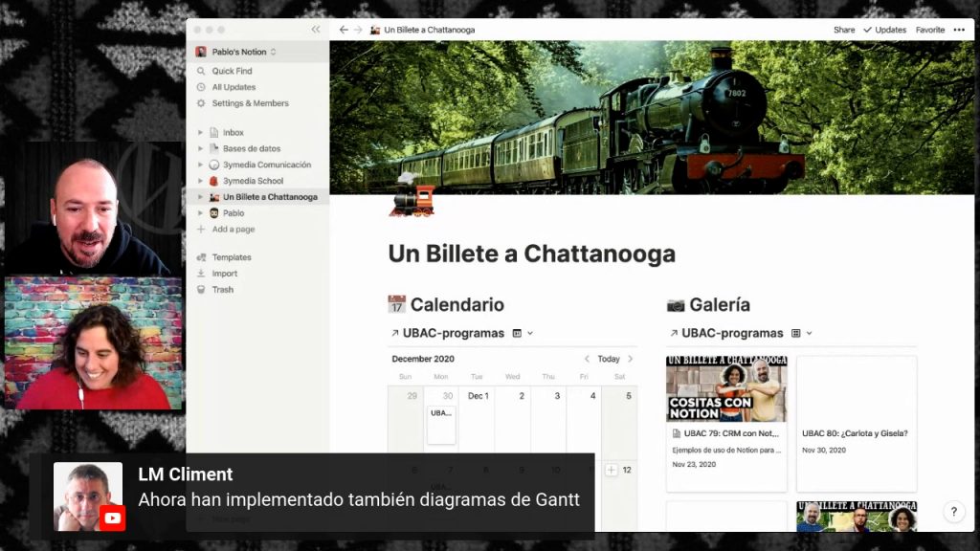This screenshot has height=551, width=980.
Task: Expand the 3ymedia School page
Action: [x=200, y=180]
